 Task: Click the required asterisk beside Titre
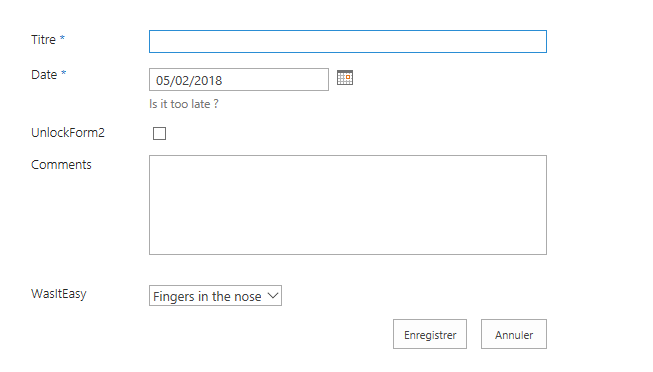(x=62, y=38)
